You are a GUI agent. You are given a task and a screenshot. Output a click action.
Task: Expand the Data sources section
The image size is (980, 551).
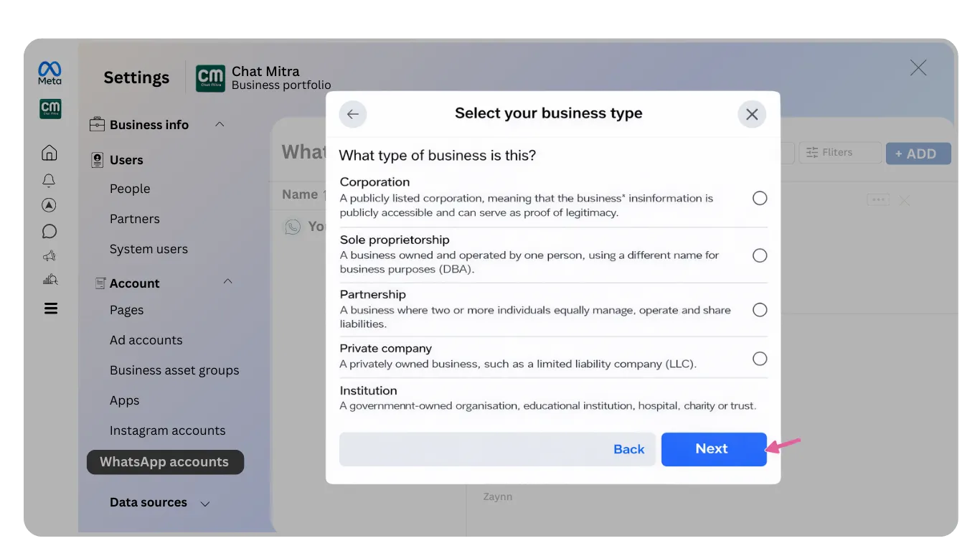pyautogui.click(x=205, y=503)
